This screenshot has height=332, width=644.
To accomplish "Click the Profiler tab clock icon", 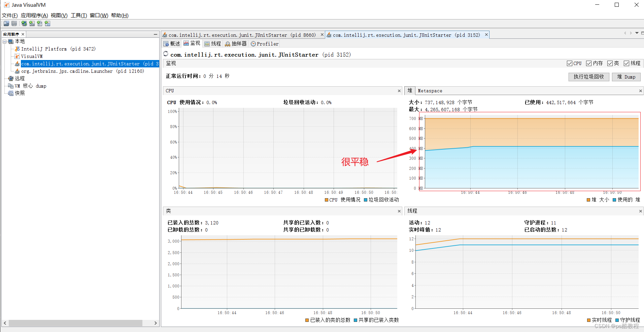I will click(253, 44).
